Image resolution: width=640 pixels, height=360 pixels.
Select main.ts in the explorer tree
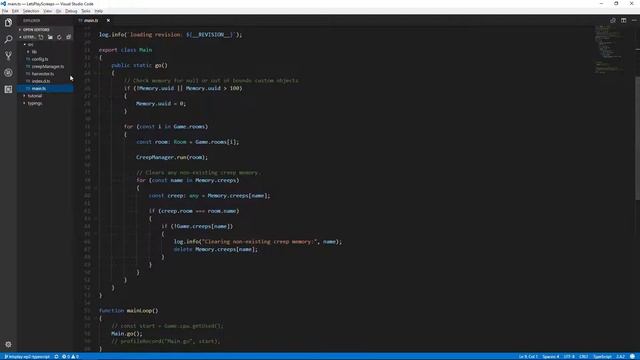tap(45, 89)
